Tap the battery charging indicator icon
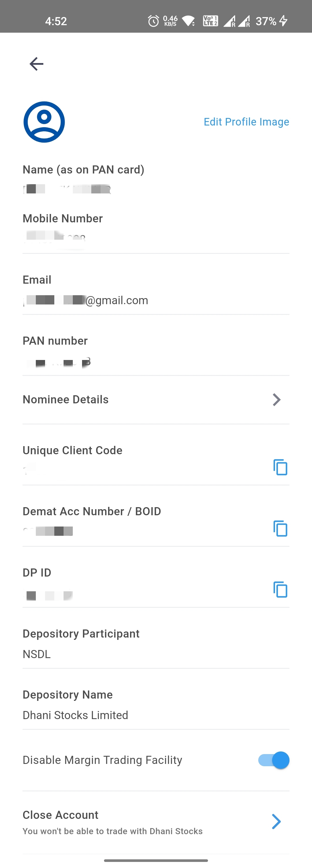 pos(283,21)
